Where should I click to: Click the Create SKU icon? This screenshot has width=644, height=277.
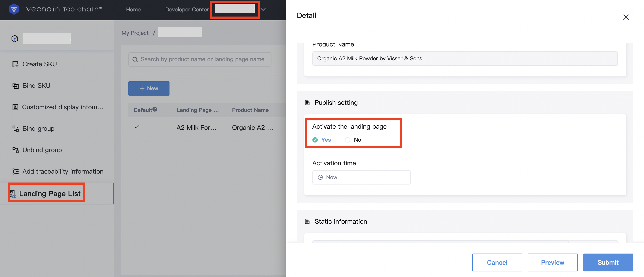tap(15, 64)
